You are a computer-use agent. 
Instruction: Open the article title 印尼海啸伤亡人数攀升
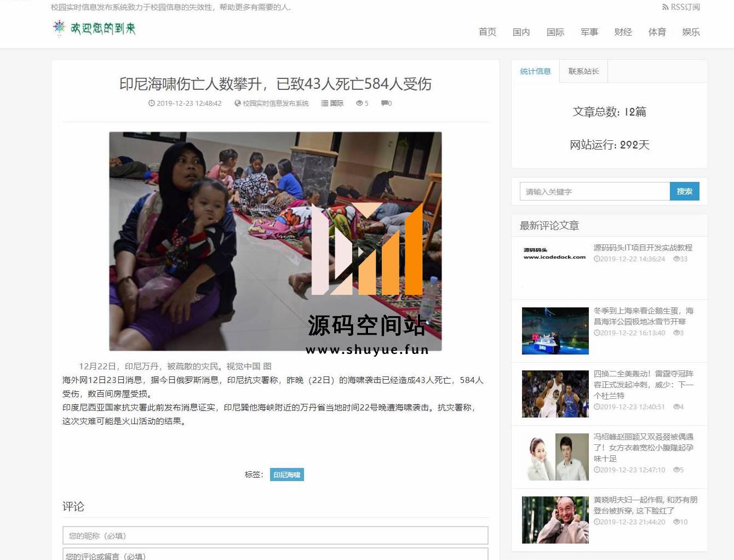point(276,84)
